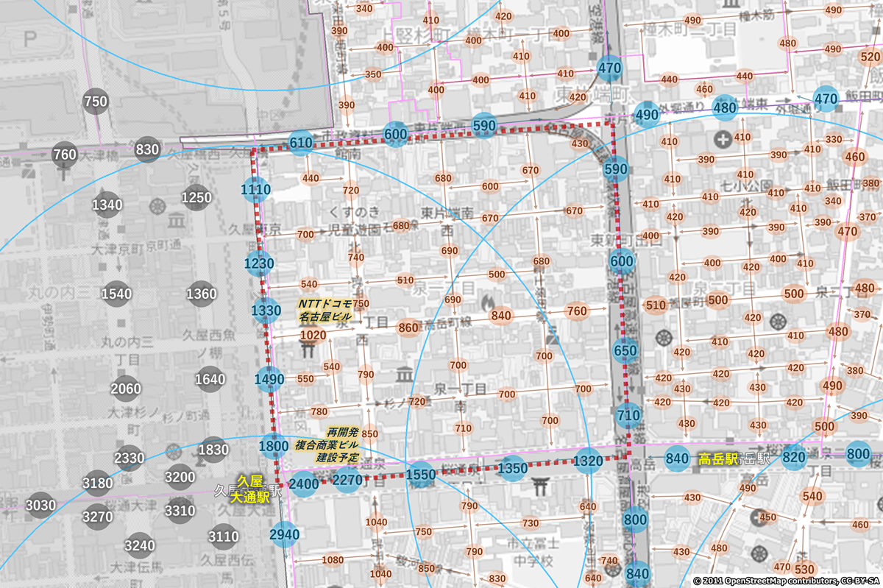Select the orange 1080 marker
883x588 pixels.
click(x=333, y=560)
